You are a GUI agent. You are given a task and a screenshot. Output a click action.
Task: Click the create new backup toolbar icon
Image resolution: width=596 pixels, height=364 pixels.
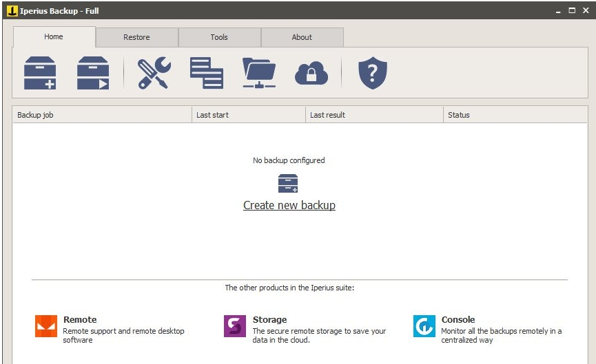click(x=40, y=73)
